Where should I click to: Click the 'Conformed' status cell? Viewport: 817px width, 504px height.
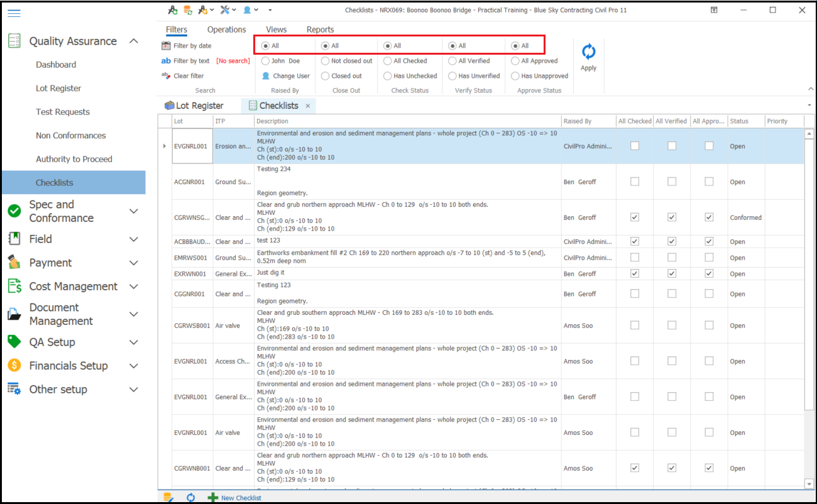(x=746, y=217)
